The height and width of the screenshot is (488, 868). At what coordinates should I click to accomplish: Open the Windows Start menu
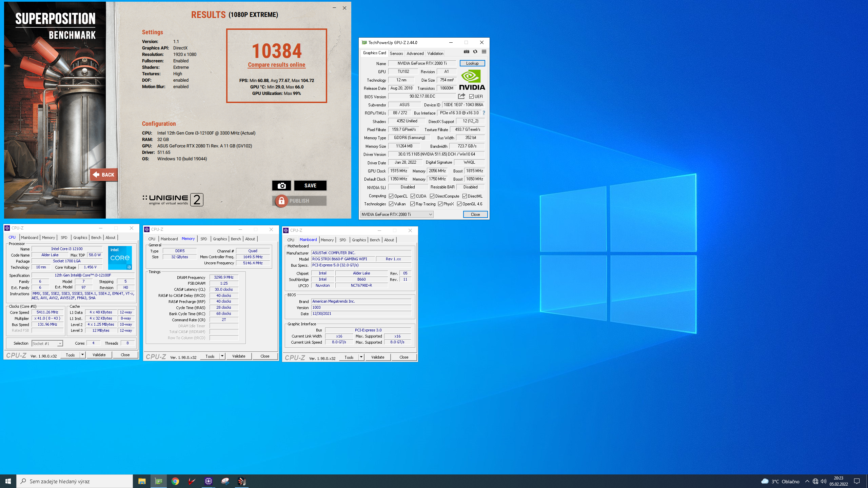point(8,481)
